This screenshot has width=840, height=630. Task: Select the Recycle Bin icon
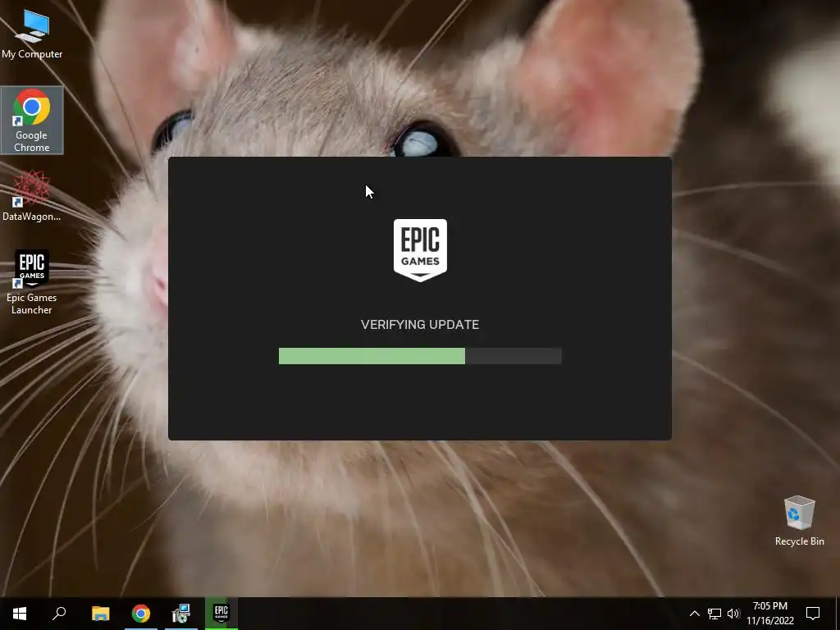(799, 521)
